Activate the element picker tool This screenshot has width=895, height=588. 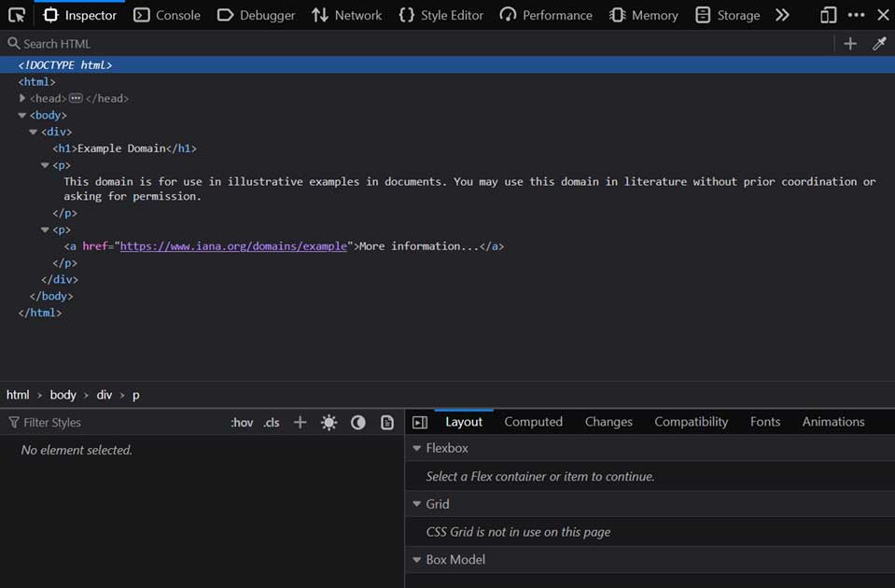click(x=16, y=15)
